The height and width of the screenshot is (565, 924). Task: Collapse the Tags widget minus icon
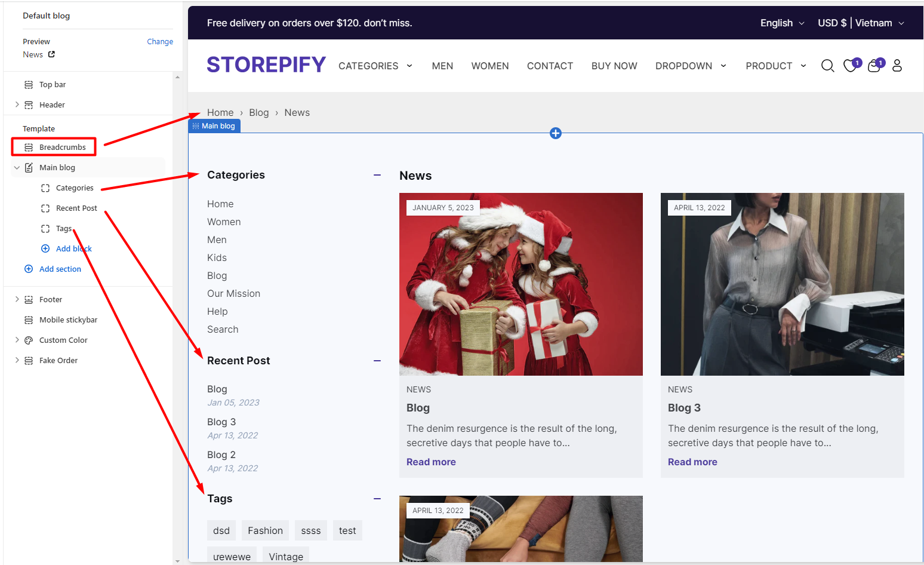pyautogui.click(x=377, y=499)
